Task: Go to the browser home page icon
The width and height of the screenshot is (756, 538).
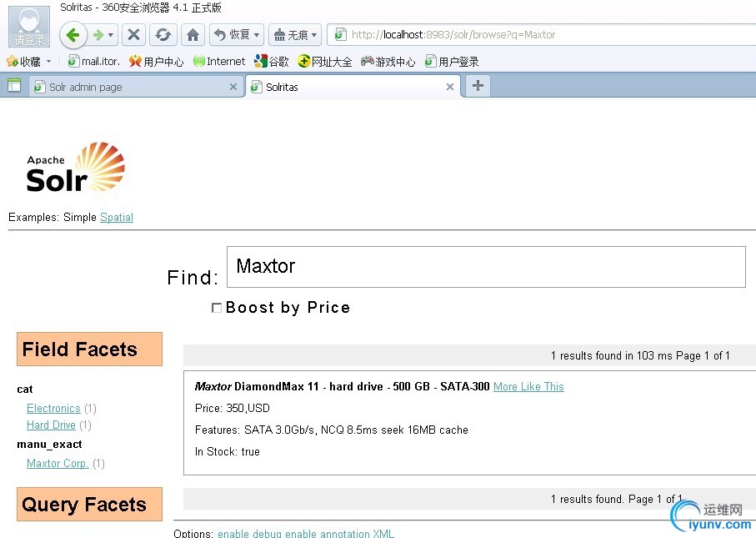Action: tap(193, 35)
